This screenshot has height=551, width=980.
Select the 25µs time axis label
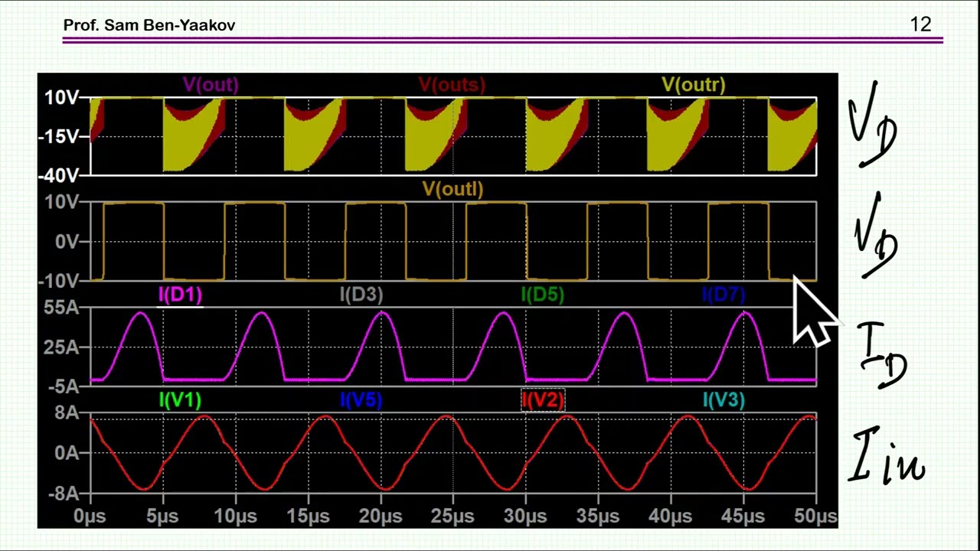point(452,517)
